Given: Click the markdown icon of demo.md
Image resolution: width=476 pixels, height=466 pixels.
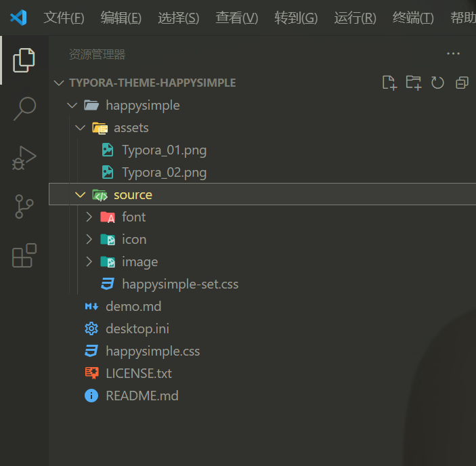Looking at the screenshot, I should click(x=91, y=306).
